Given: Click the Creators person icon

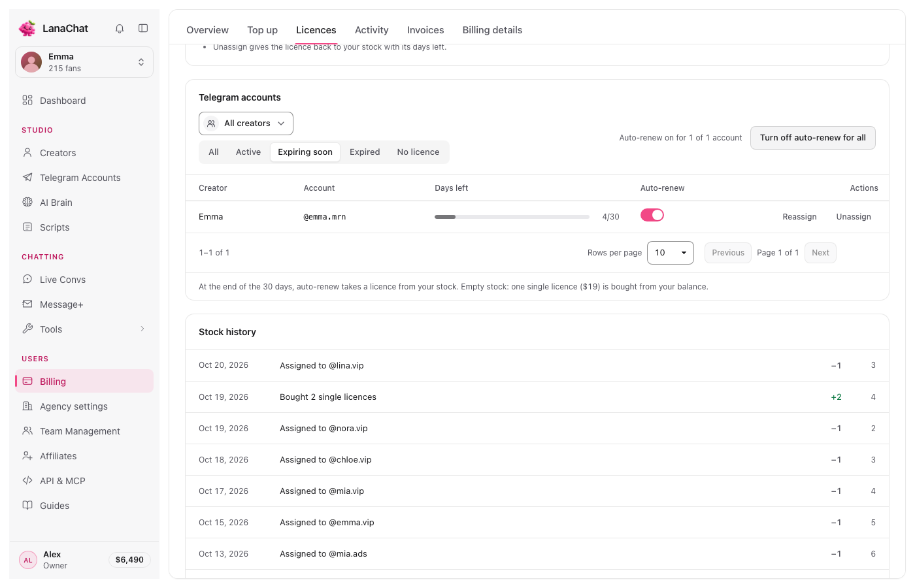Looking at the screenshot, I should 27,152.
